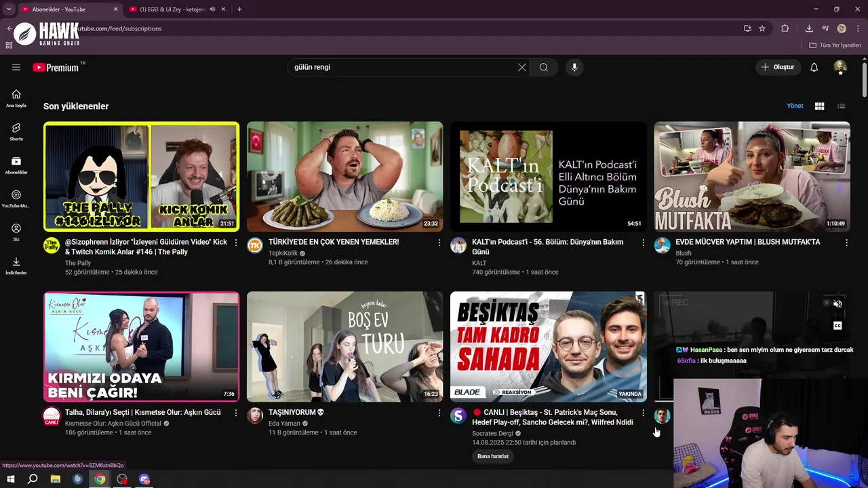Open Windows taskbar search
The width and height of the screenshot is (868, 488).
(33, 479)
